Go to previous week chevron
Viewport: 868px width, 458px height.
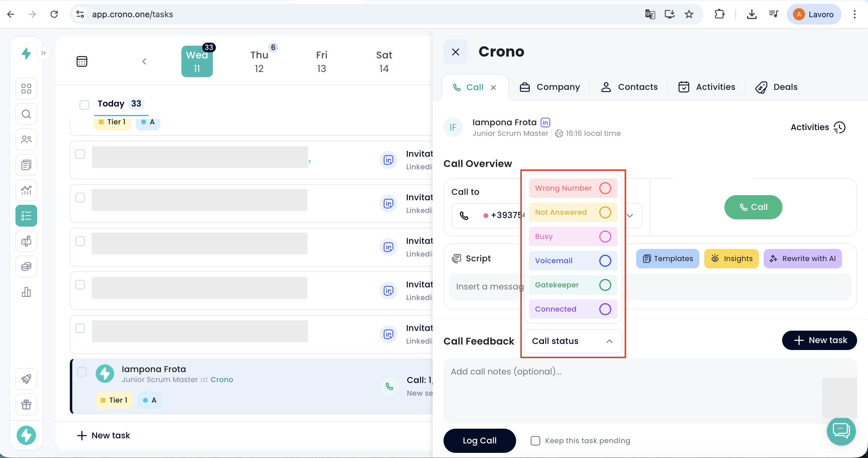pyautogui.click(x=144, y=61)
